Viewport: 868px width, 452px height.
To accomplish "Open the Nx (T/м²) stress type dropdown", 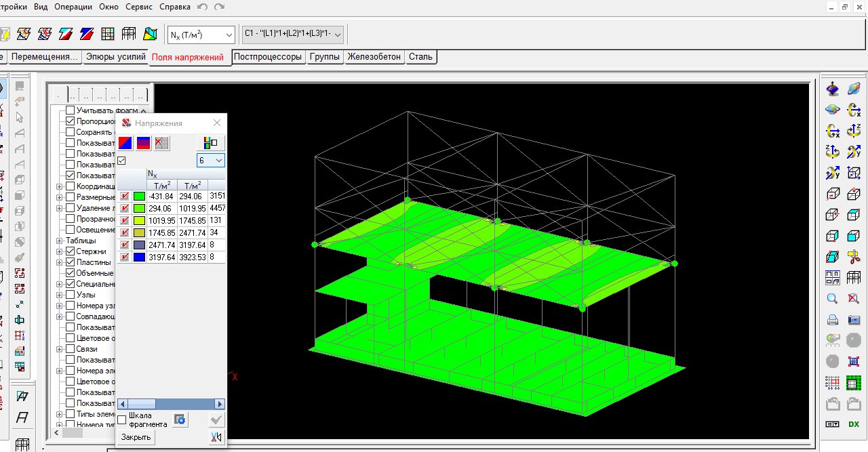I will [201, 35].
